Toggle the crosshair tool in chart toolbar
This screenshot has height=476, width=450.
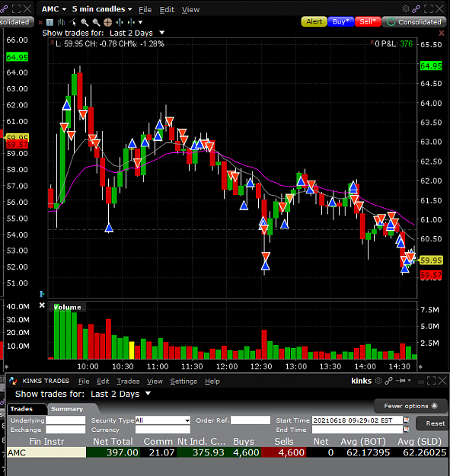(x=107, y=22)
